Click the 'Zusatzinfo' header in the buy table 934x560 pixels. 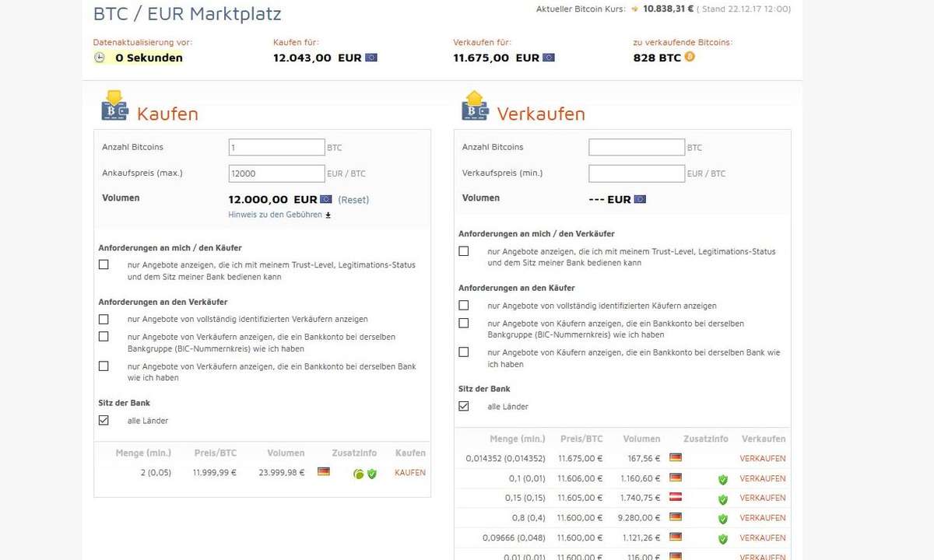coord(354,453)
